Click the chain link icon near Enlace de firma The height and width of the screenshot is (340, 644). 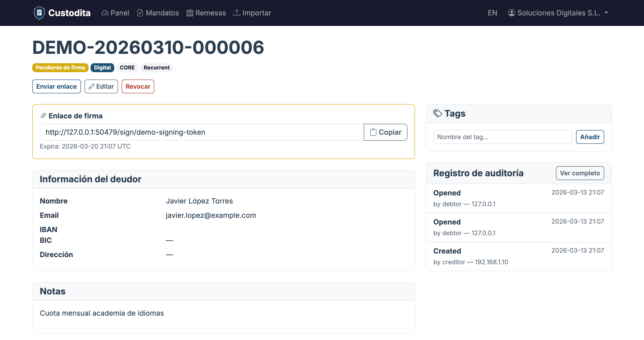(43, 116)
